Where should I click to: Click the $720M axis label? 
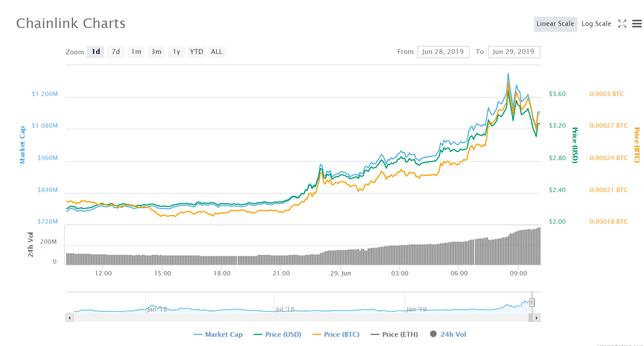click(48, 221)
